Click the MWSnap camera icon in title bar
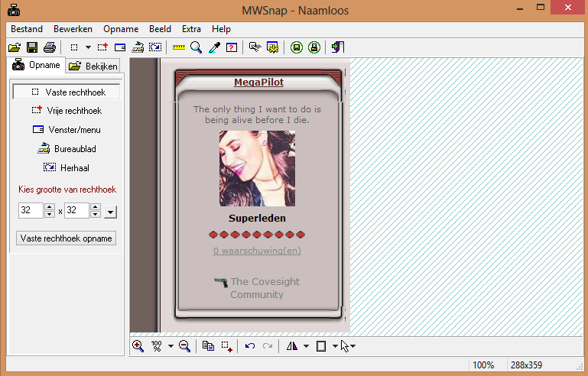588x376 pixels. (x=14, y=10)
